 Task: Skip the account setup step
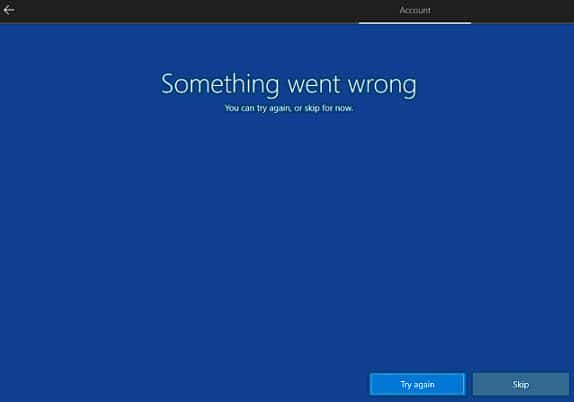coord(521,384)
